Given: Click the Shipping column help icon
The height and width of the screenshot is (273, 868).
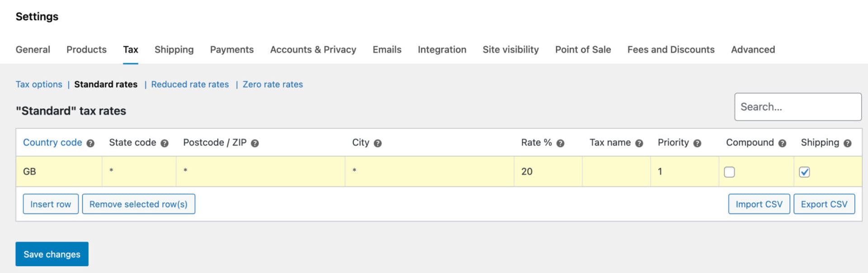Looking at the screenshot, I should point(848,143).
